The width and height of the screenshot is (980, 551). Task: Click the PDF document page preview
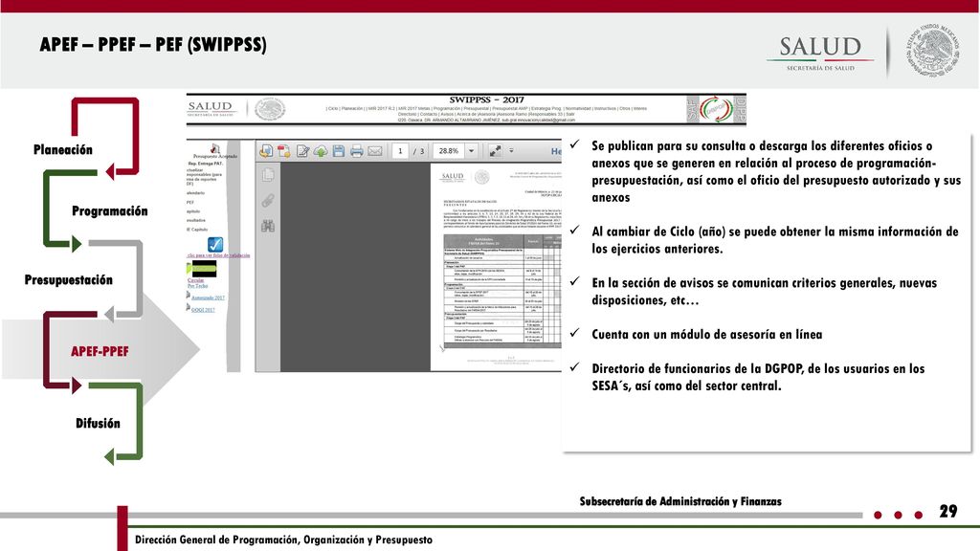497,267
